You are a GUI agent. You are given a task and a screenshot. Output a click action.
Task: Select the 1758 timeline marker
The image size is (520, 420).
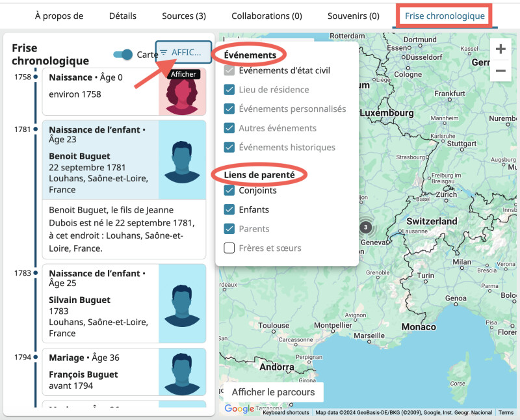click(x=36, y=77)
